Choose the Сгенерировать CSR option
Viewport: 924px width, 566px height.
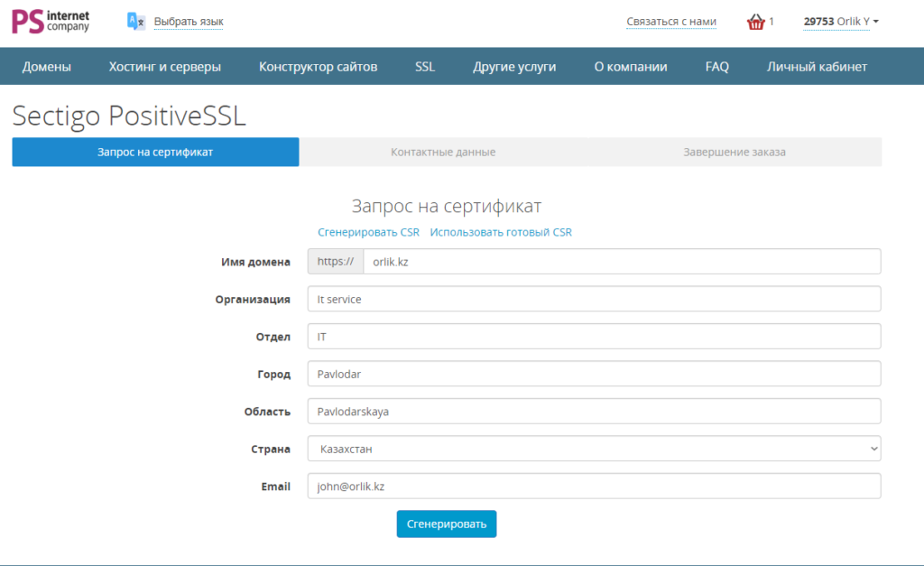pyautogui.click(x=369, y=232)
